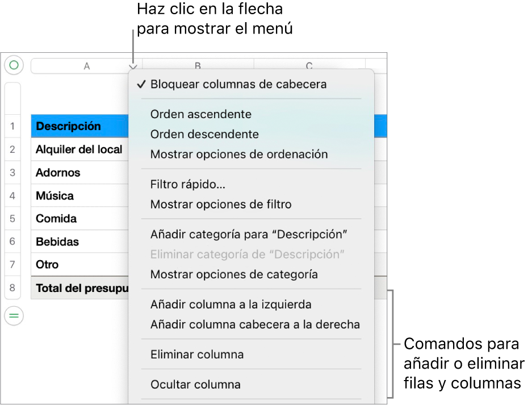Select row 8 header number
The width and height of the screenshot is (532, 405).
12,287
